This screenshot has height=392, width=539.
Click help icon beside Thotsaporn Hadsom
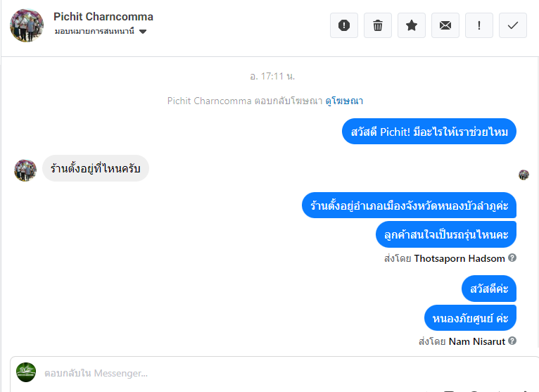click(512, 258)
